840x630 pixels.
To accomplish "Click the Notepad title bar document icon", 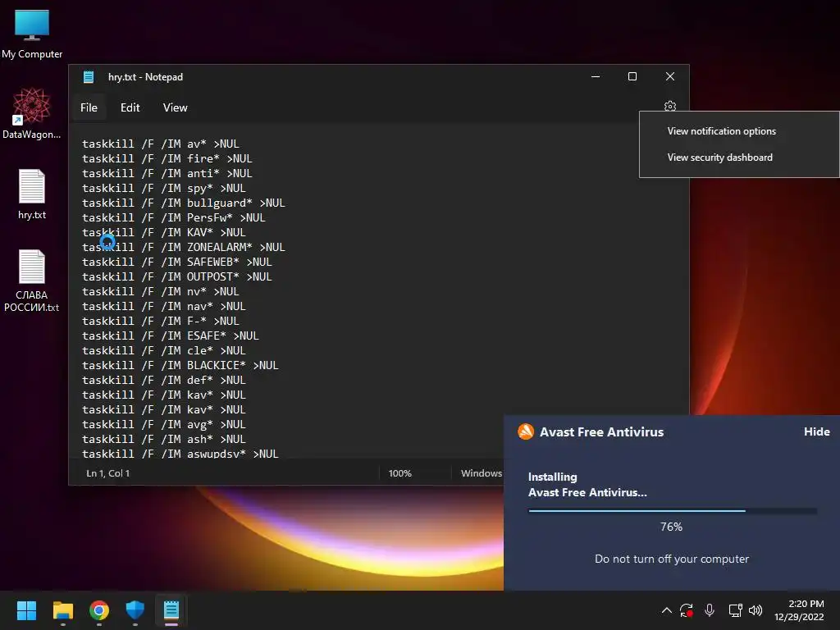I will point(89,77).
